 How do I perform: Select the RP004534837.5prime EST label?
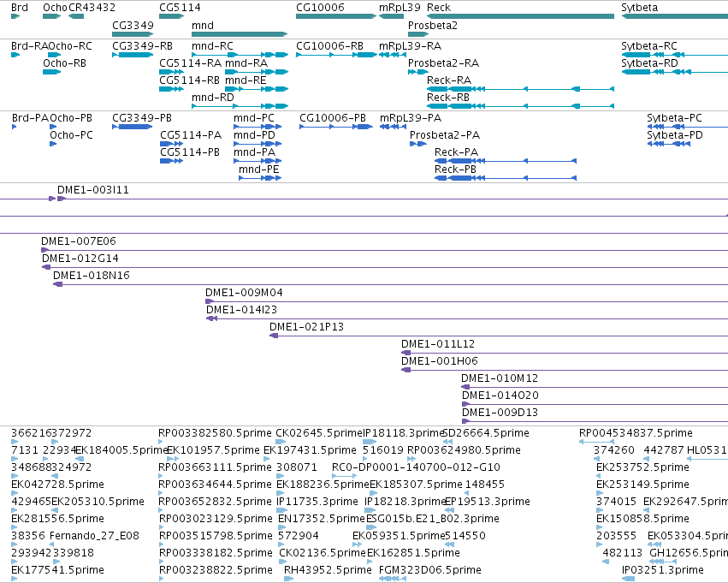click(636, 433)
